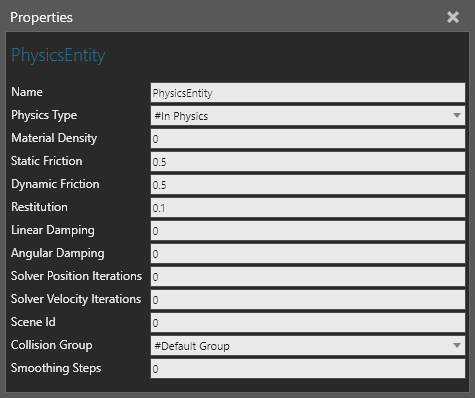Click the Dynamic Friction field
This screenshot has height=398, width=475.
(x=308, y=185)
